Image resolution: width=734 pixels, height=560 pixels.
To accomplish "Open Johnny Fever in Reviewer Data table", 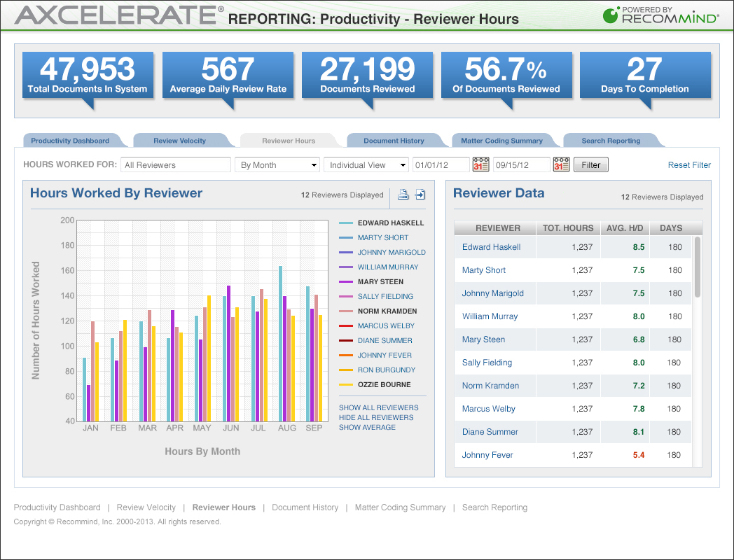I will coord(487,455).
